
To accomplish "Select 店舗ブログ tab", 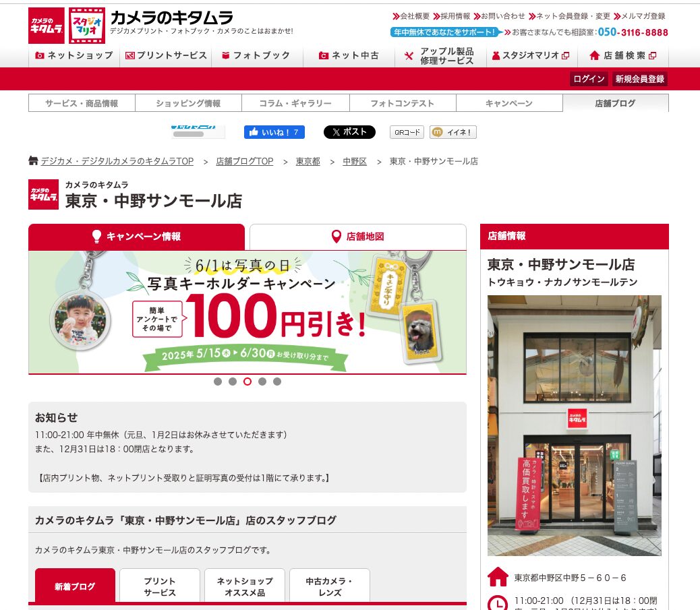I will (x=616, y=103).
